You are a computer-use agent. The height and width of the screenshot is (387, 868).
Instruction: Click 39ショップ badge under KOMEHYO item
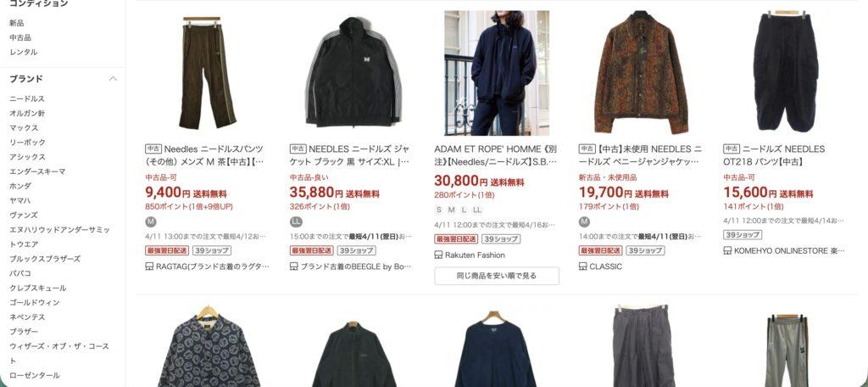743,234
